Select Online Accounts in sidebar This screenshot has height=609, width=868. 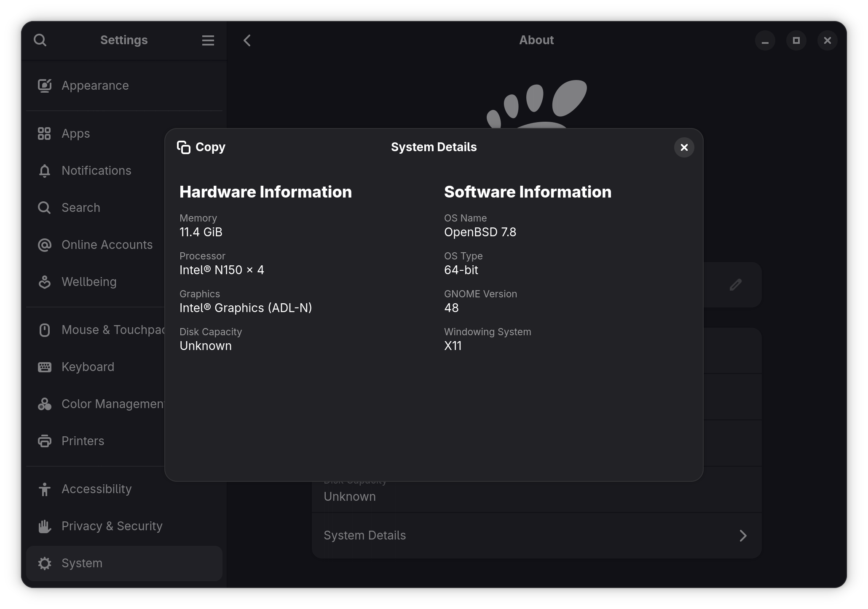click(x=107, y=245)
